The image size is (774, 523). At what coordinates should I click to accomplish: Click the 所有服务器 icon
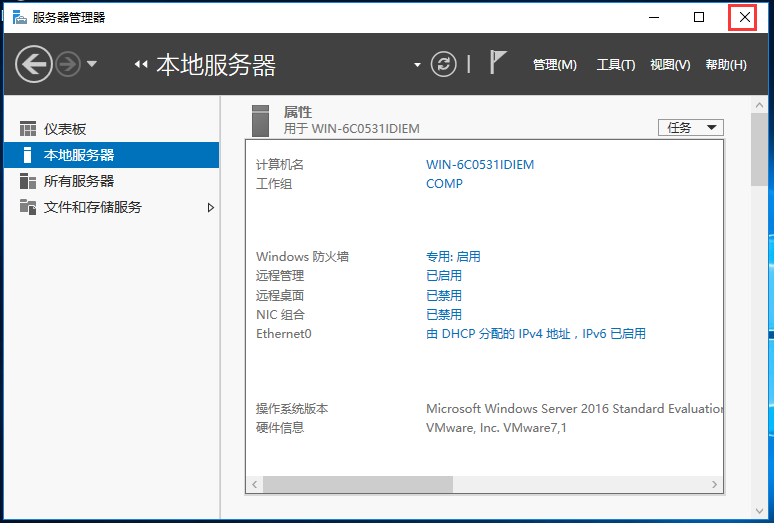tap(28, 181)
